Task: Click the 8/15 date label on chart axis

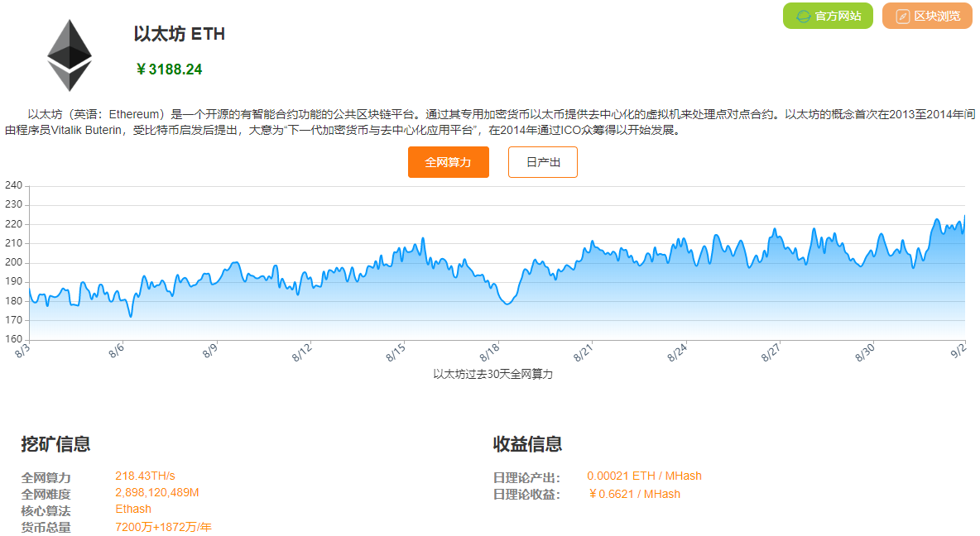Action: (x=396, y=352)
